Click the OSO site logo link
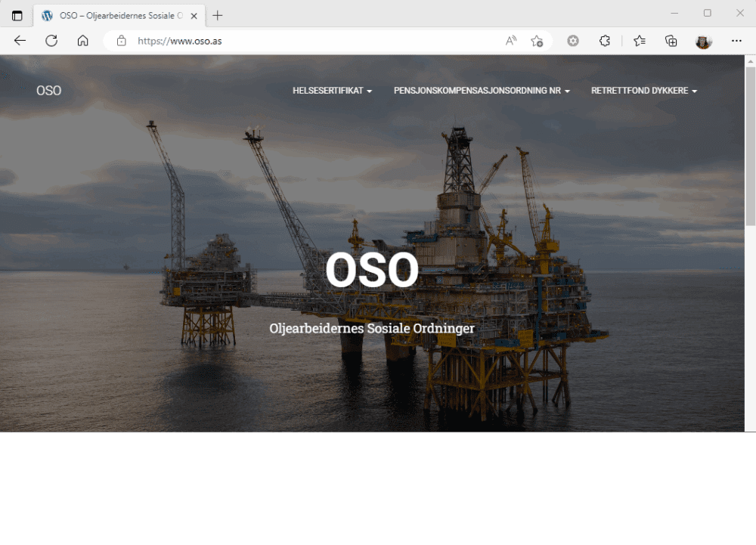Screen dimensions: 756x545 point(49,91)
